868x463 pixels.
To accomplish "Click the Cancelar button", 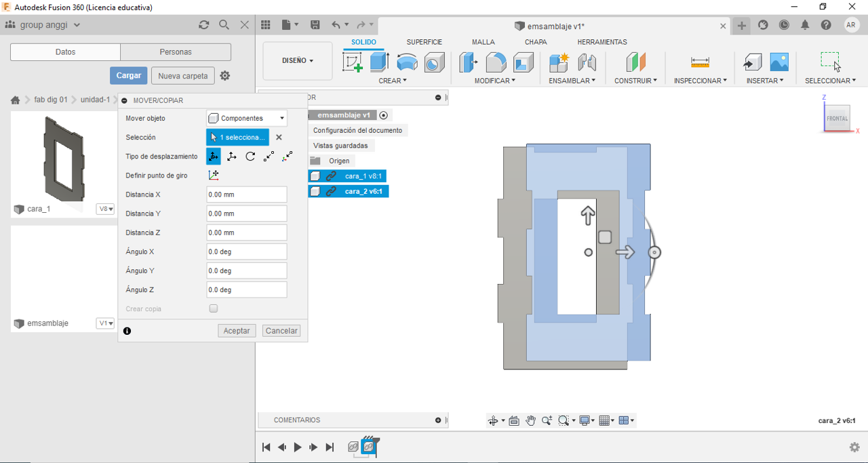I will click(281, 331).
